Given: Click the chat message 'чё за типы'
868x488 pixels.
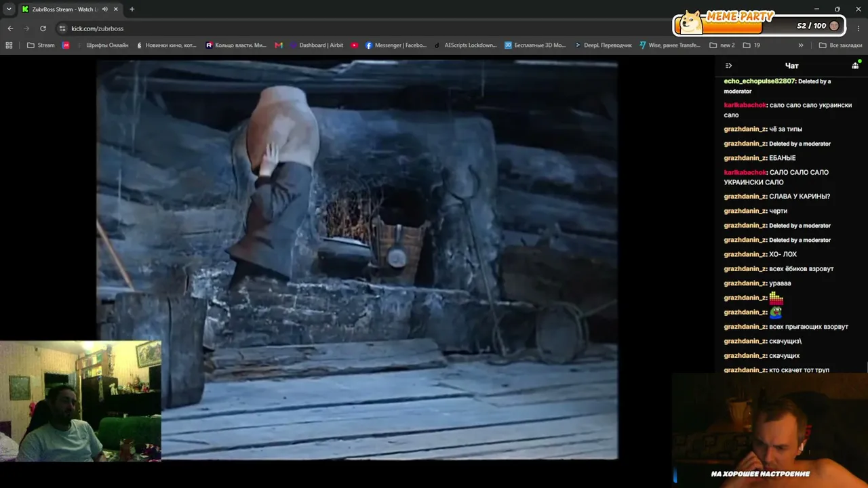Looking at the screenshot, I should tap(786, 129).
